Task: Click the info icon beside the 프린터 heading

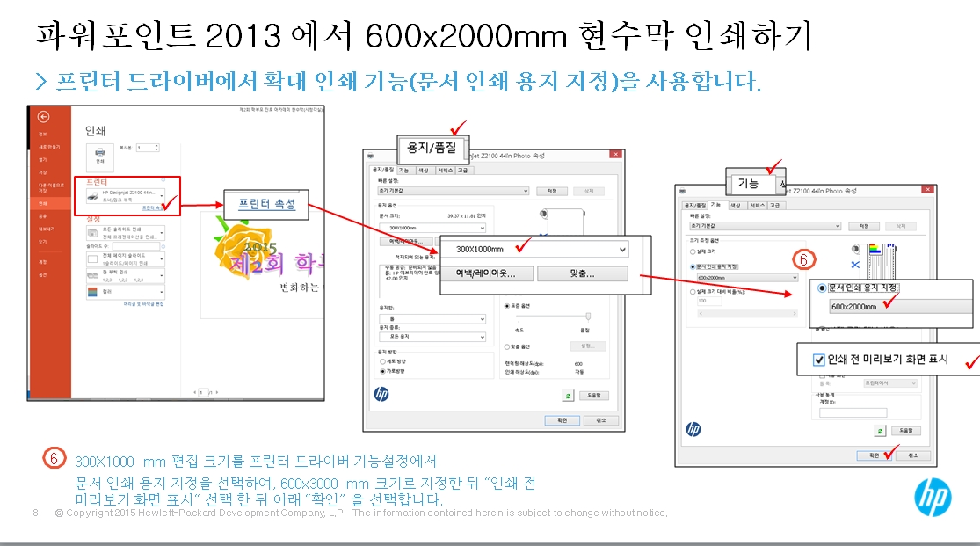Action: tap(163, 180)
